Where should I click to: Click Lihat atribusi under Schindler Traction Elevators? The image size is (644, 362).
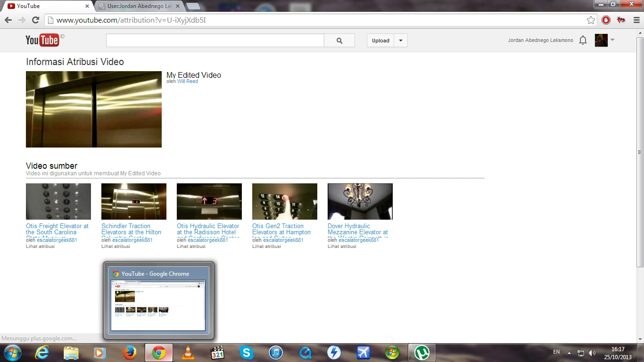[116, 247]
